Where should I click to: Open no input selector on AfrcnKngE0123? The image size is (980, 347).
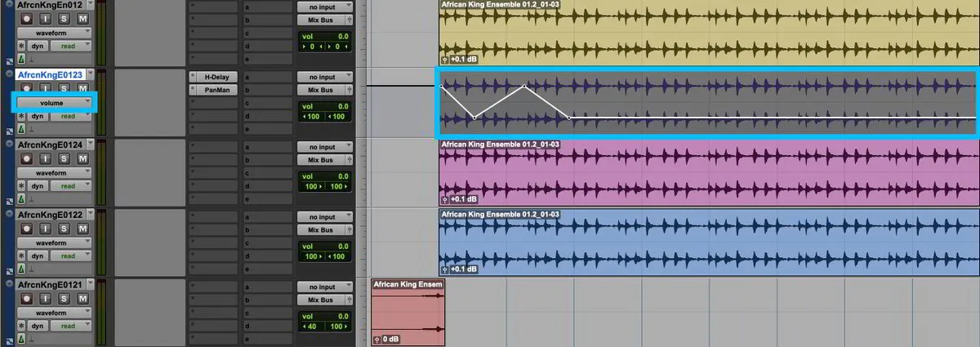325,77
